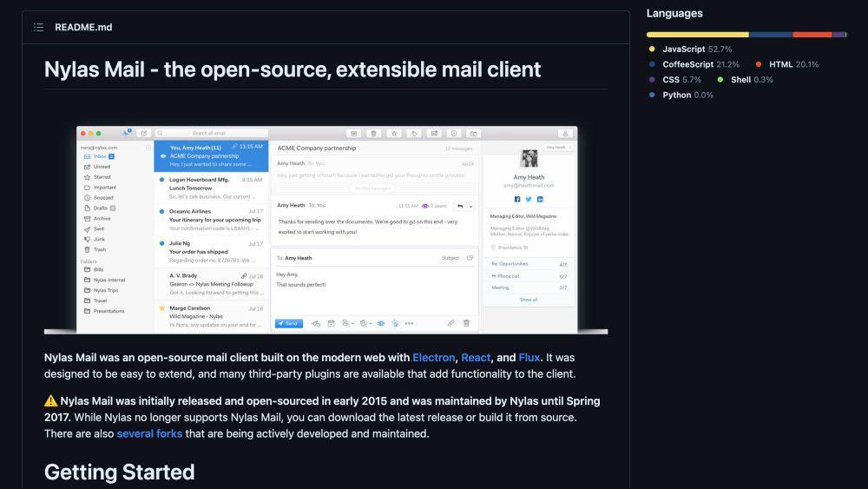Toggle unread dot on Julie Ng email
The height and width of the screenshot is (489, 868).
(161, 243)
